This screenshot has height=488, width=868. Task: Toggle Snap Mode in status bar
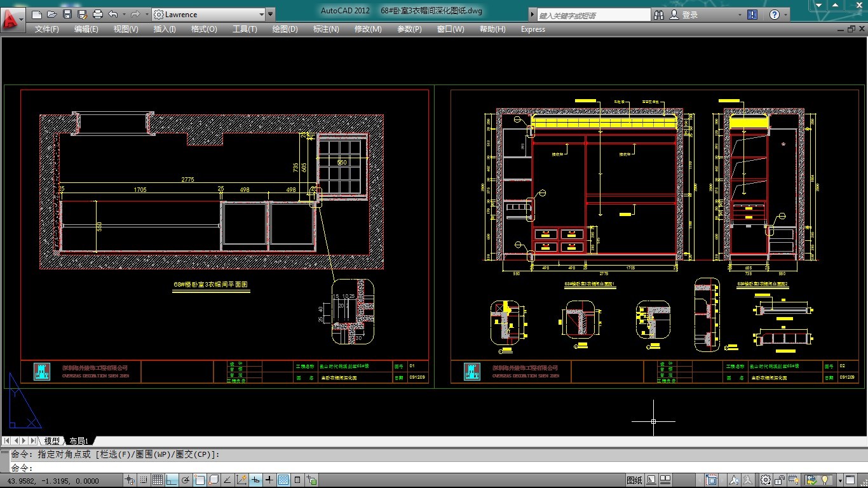[144, 480]
